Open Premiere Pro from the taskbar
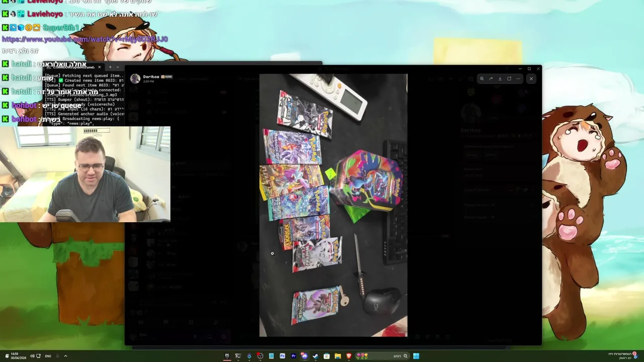The image size is (644, 362). pyautogui.click(x=293, y=356)
